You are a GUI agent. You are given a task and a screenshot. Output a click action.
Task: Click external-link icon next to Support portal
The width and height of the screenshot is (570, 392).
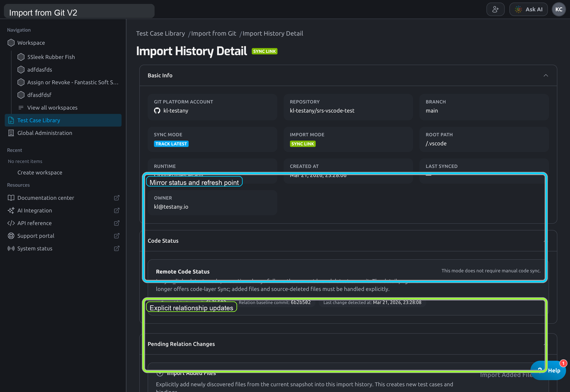117,236
